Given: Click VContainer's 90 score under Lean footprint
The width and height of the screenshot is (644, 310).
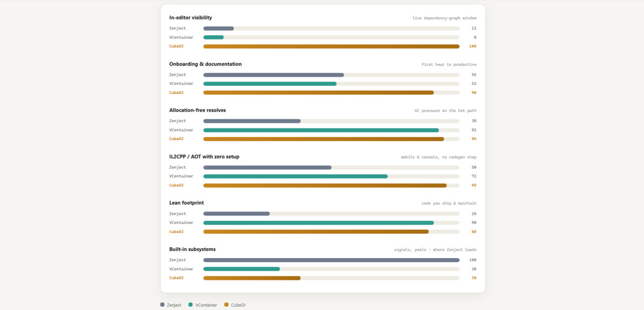Looking at the screenshot, I should pyautogui.click(x=474, y=222).
